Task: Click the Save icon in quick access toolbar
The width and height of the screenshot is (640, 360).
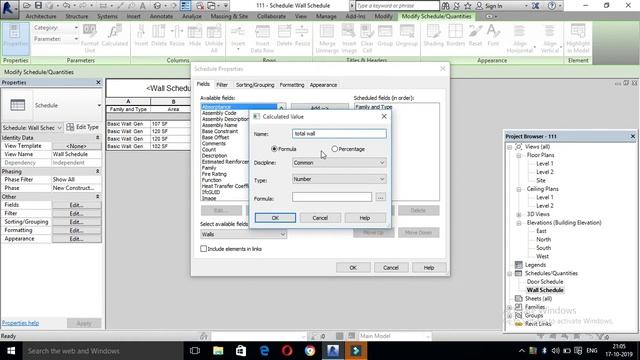Action: point(38,6)
